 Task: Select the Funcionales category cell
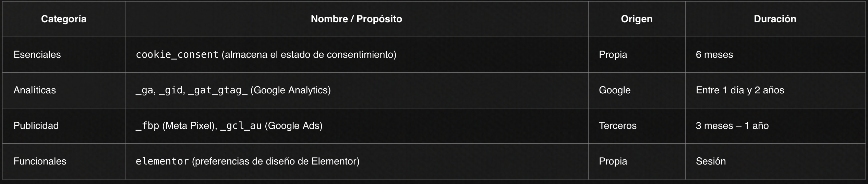click(x=40, y=161)
